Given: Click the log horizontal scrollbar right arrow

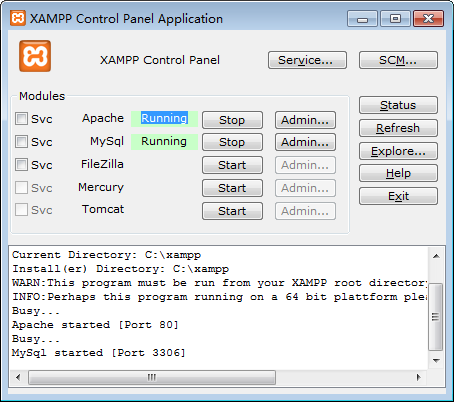Looking at the screenshot, I should [x=419, y=377].
